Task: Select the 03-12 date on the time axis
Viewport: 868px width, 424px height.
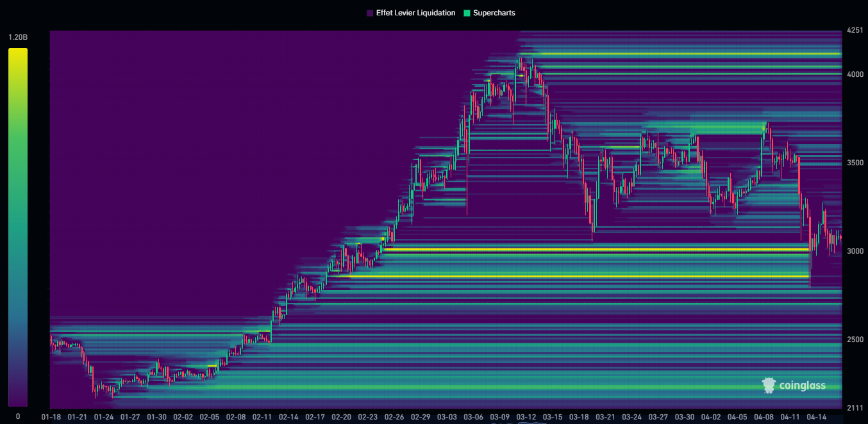Action: (x=526, y=417)
